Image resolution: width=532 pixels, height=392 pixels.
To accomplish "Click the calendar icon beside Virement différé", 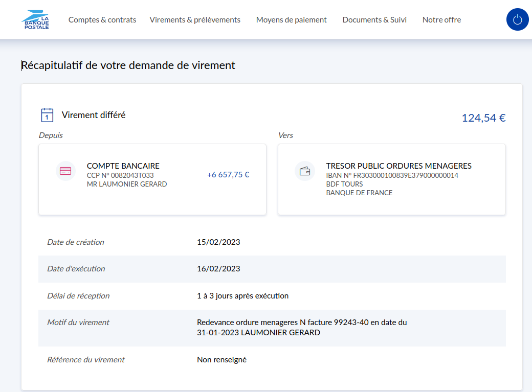I will [47, 115].
